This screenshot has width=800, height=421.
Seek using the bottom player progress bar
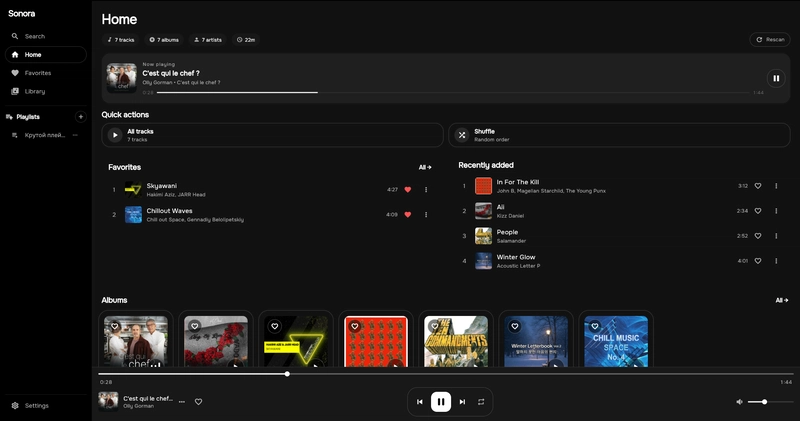[x=446, y=374]
